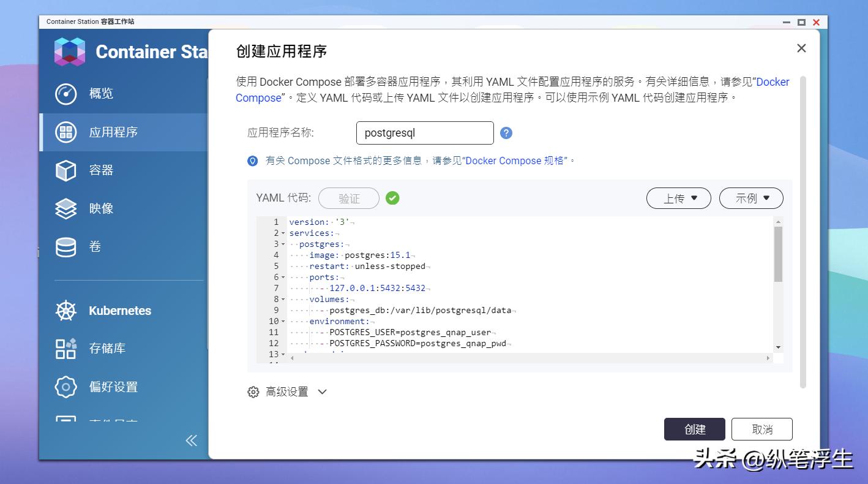Open the 上传 upload dropdown

[x=678, y=198]
